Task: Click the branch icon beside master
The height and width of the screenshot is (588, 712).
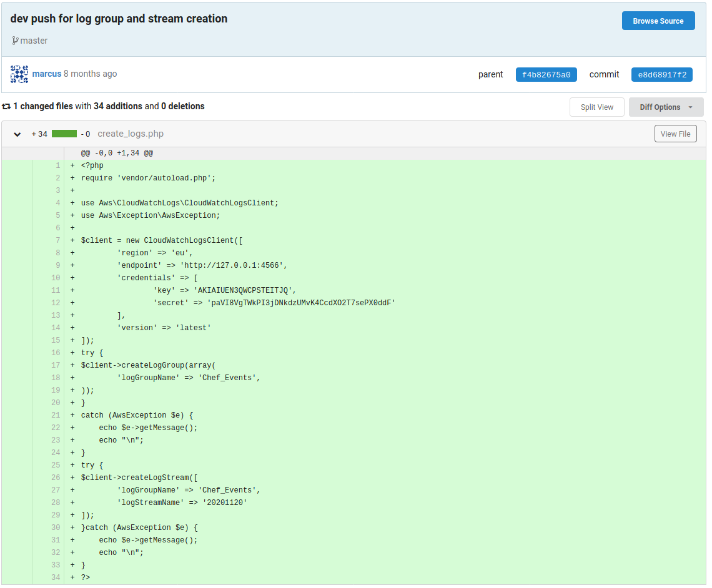Action: 15,41
